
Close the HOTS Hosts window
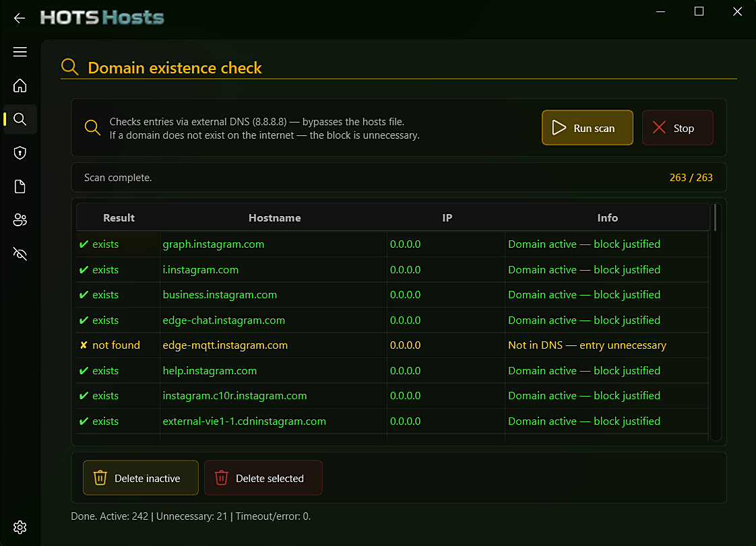(737, 11)
